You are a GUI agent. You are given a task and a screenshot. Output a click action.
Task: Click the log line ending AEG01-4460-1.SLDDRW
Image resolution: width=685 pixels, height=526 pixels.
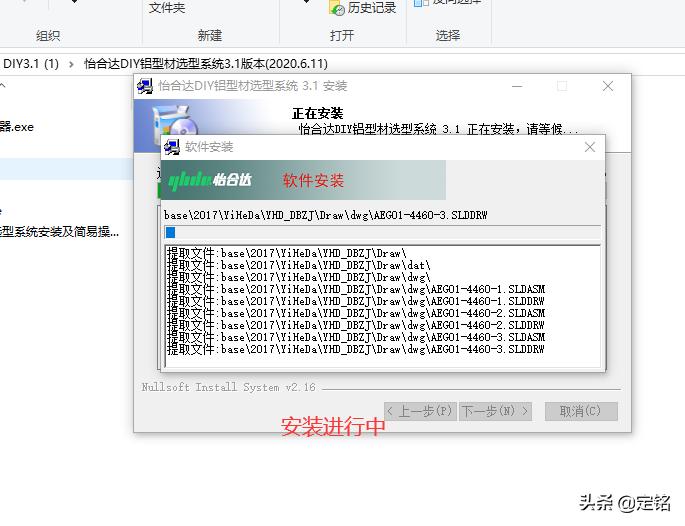click(x=356, y=301)
